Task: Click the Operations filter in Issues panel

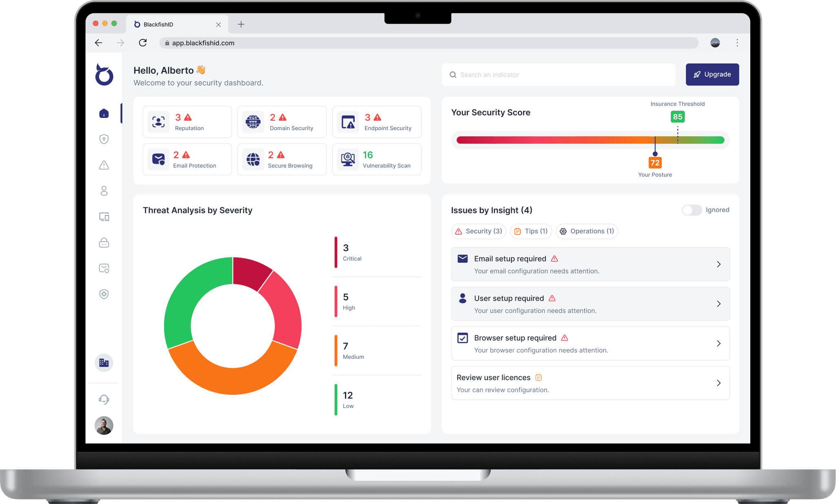Action: [587, 231]
